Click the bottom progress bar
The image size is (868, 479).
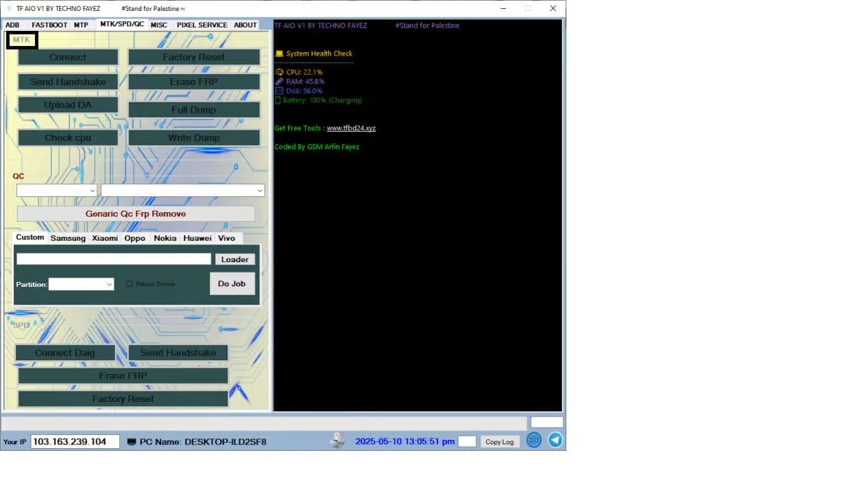(265, 423)
